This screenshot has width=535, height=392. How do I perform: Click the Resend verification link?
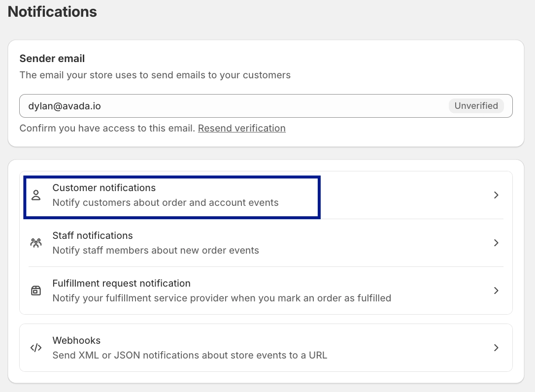tap(241, 128)
